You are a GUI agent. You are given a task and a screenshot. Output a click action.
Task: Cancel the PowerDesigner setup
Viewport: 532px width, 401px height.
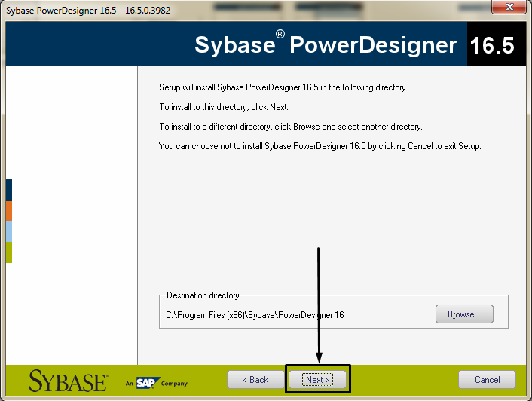tap(487, 379)
